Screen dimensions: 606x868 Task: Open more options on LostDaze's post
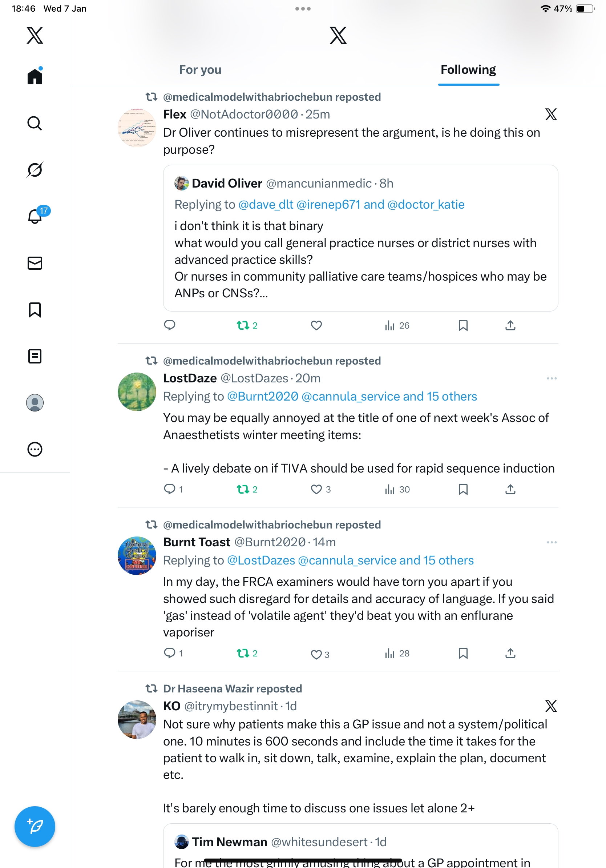click(x=551, y=378)
